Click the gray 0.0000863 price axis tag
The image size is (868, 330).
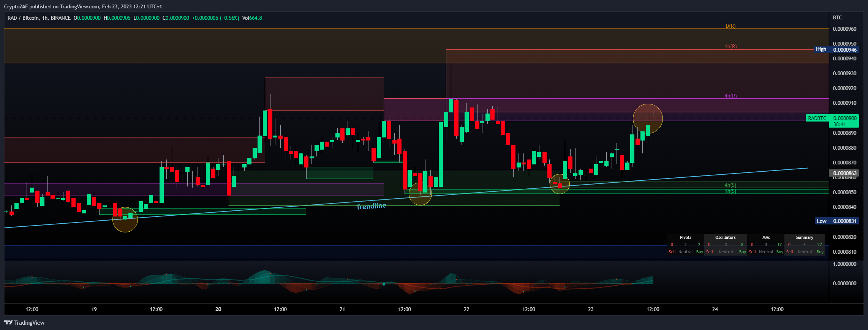844,173
